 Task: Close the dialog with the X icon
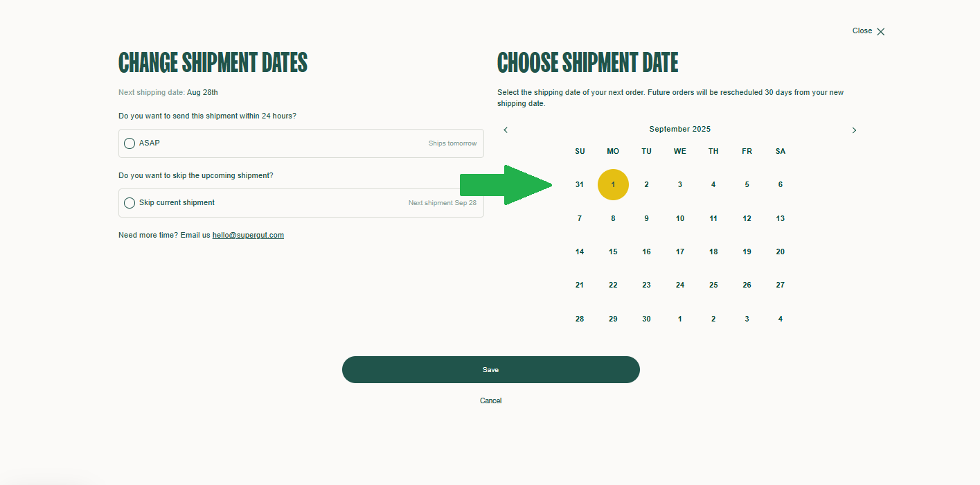click(880, 32)
